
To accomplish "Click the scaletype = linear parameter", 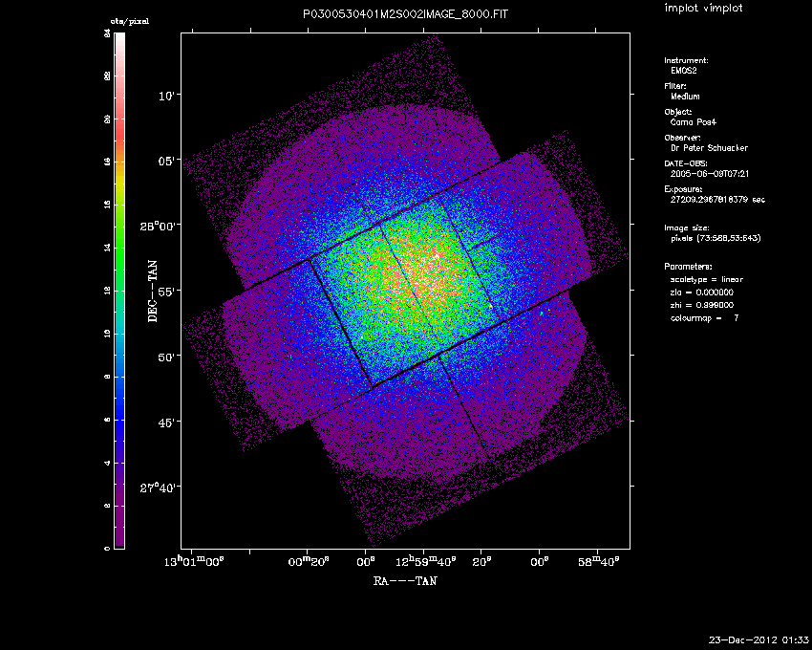I will (x=707, y=279).
